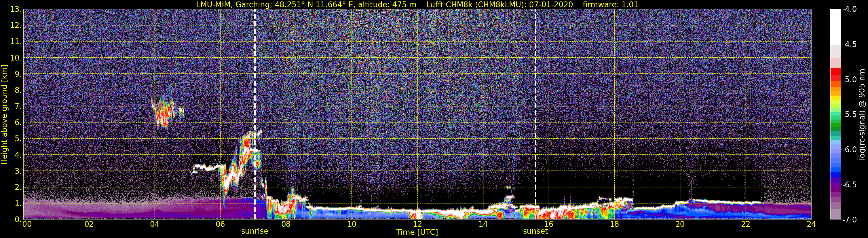Viewport: 868px width, 238px height.
Task: Click the '13.' height axis tick label
Action: point(16,10)
